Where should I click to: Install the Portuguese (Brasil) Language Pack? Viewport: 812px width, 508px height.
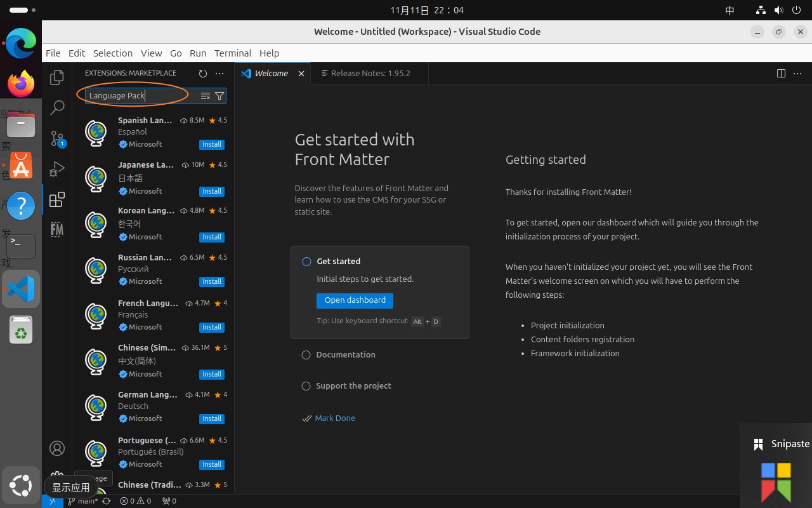[212, 465]
